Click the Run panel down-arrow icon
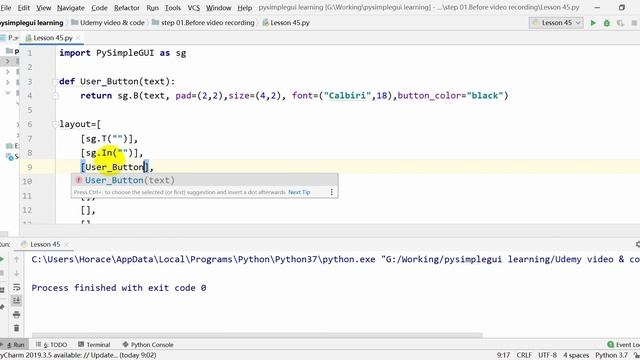640x360 pixels. pyautogui.click(x=16, y=273)
